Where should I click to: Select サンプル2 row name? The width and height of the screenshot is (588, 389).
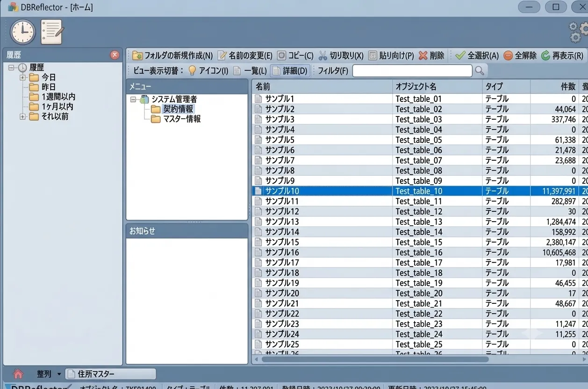280,109
